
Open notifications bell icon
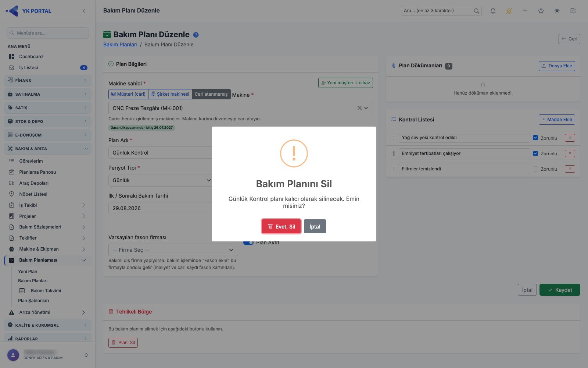493,11
